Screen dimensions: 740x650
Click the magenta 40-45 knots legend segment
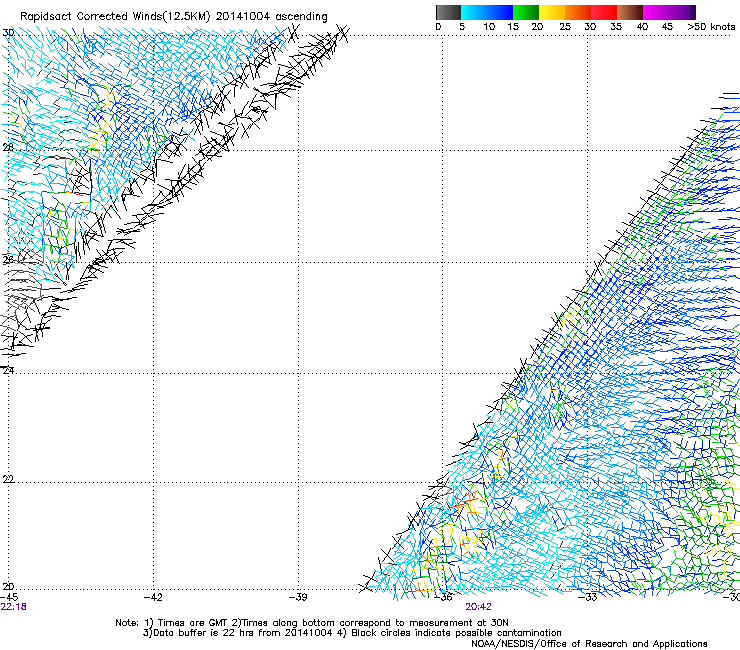coord(656,12)
